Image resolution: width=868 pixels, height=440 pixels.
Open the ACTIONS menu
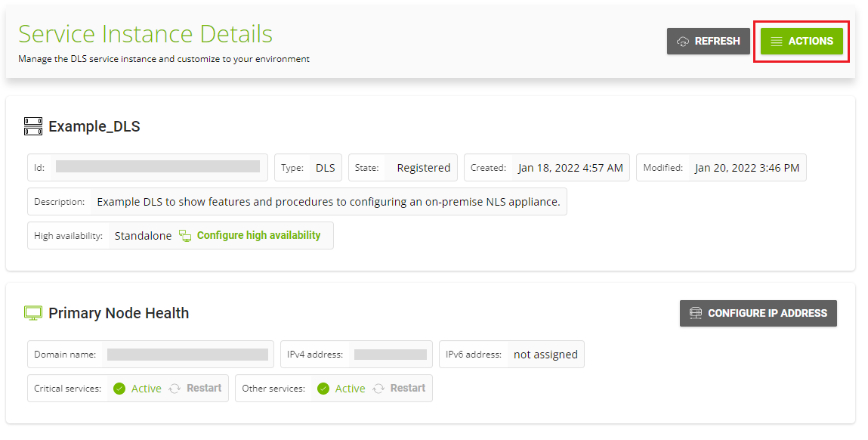(801, 42)
